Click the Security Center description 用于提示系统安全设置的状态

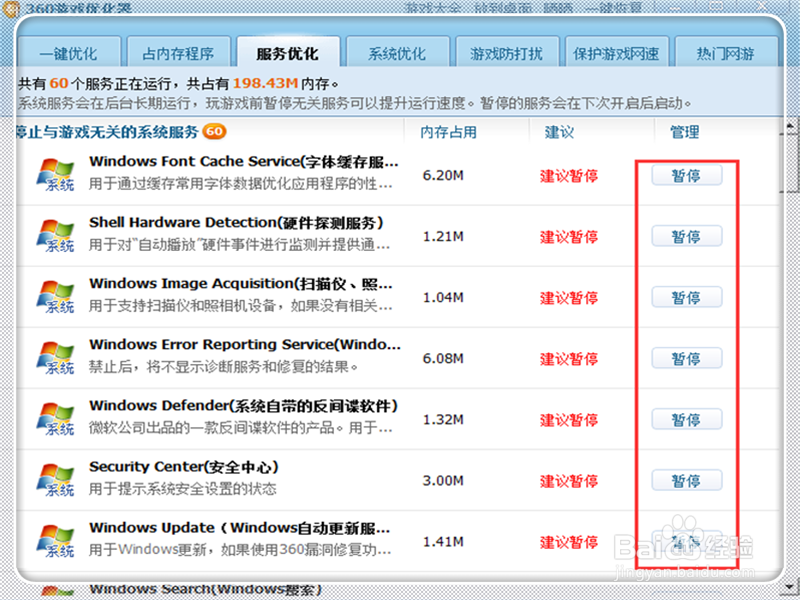(183, 489)
